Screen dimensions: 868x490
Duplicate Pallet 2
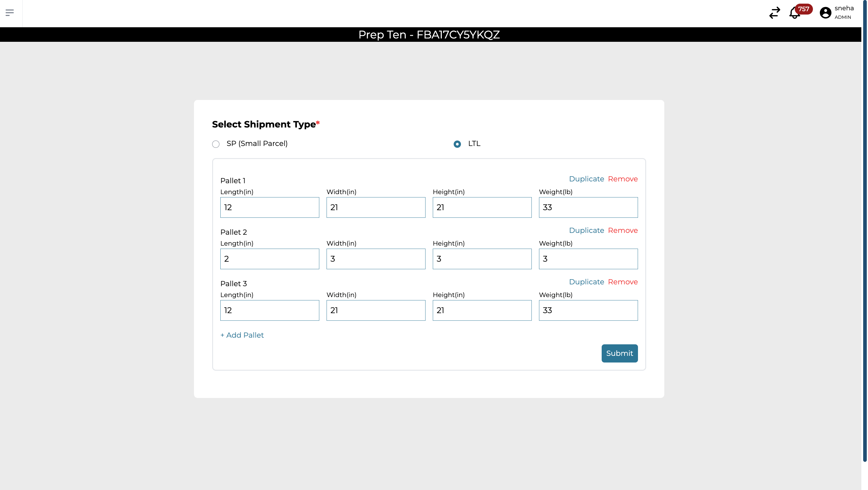586,230
